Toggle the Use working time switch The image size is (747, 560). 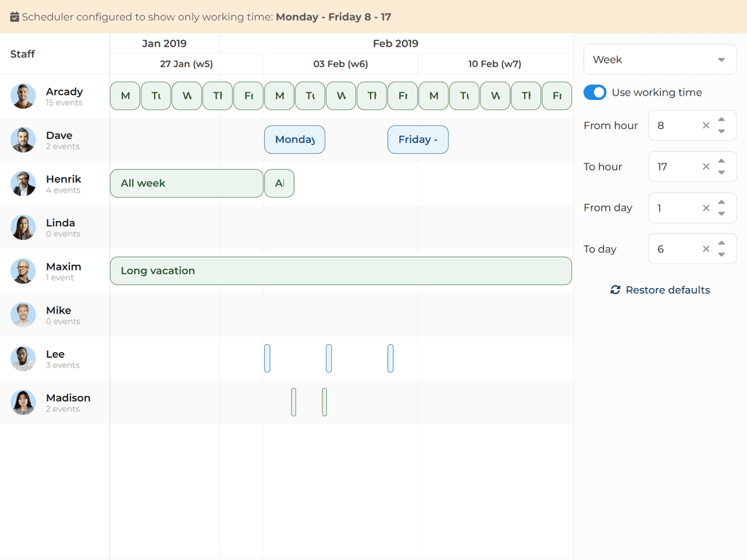coord(595,93)
